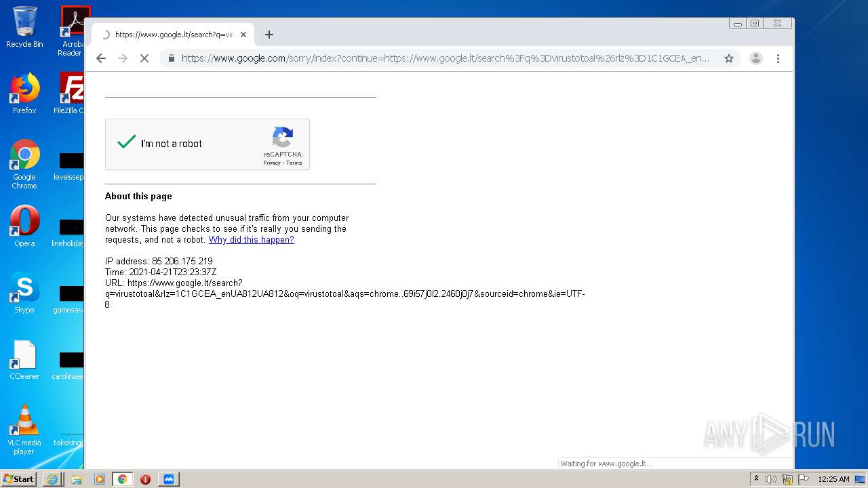Click the Time 2021-04-21T23:23:37Z text
Screen dimensions: 868x488
161,272
